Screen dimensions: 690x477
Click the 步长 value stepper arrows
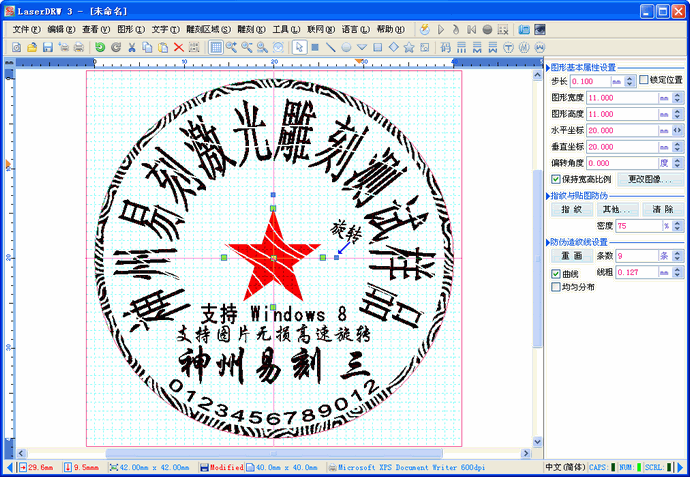630,81
